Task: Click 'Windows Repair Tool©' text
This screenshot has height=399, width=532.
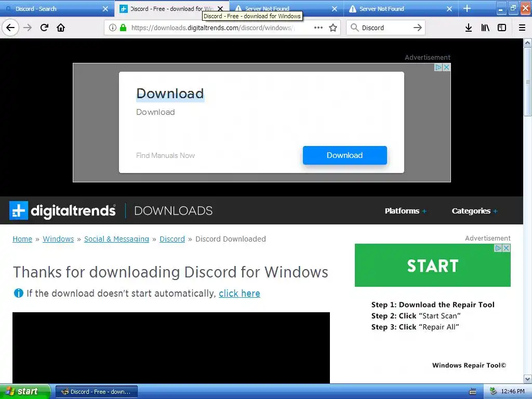Action: pyautogui.click(x=469, y=365)
